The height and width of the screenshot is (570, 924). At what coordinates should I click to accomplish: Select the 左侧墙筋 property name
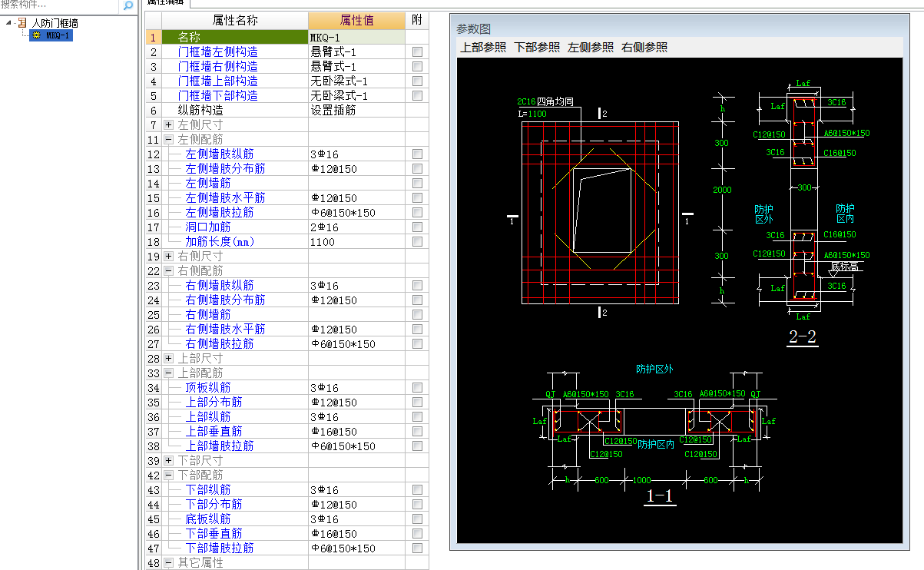207,183
